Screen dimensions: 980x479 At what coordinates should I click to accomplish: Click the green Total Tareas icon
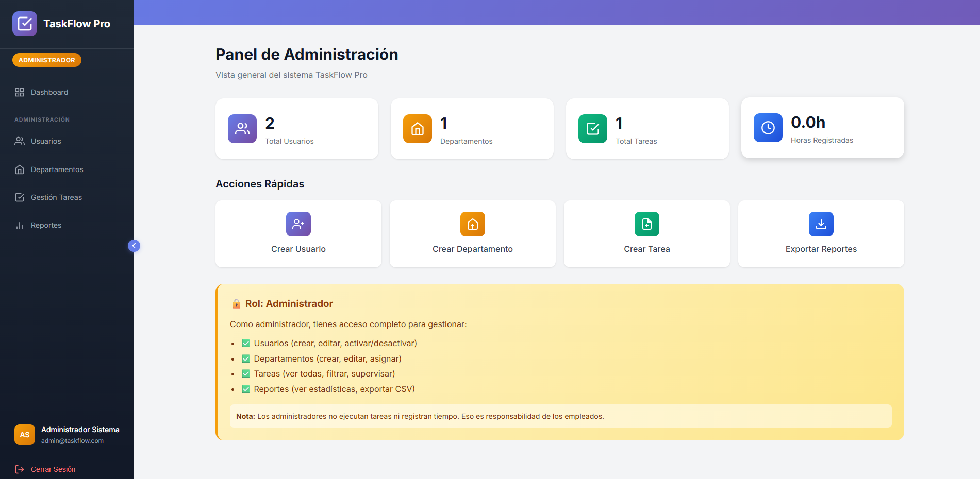tap(593, 129)
